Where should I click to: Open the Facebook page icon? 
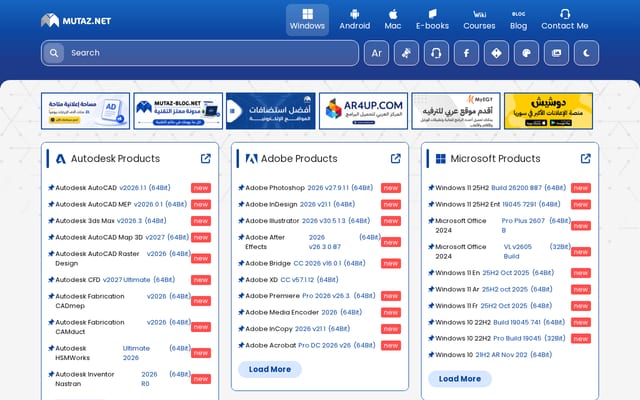(466, 53)
